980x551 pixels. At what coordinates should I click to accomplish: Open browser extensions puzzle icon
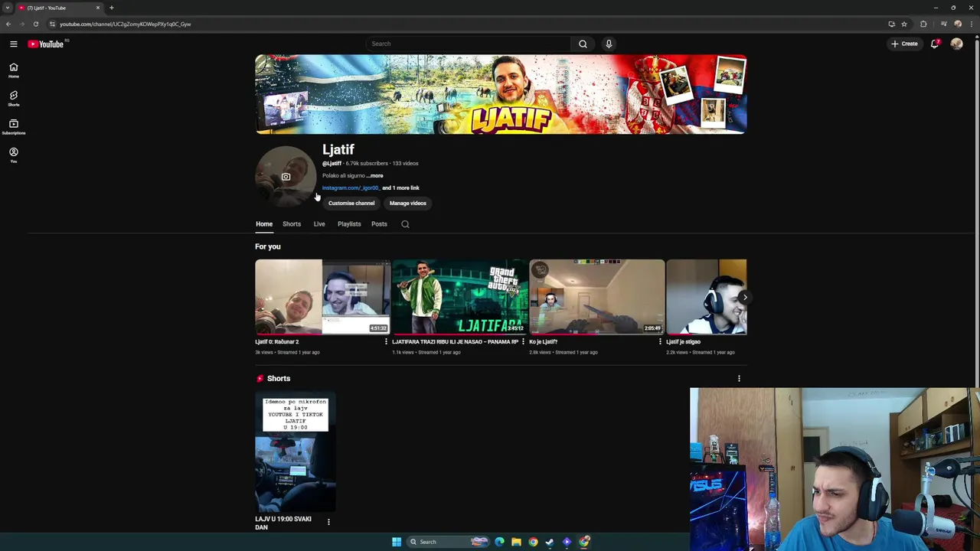[923, 24]
